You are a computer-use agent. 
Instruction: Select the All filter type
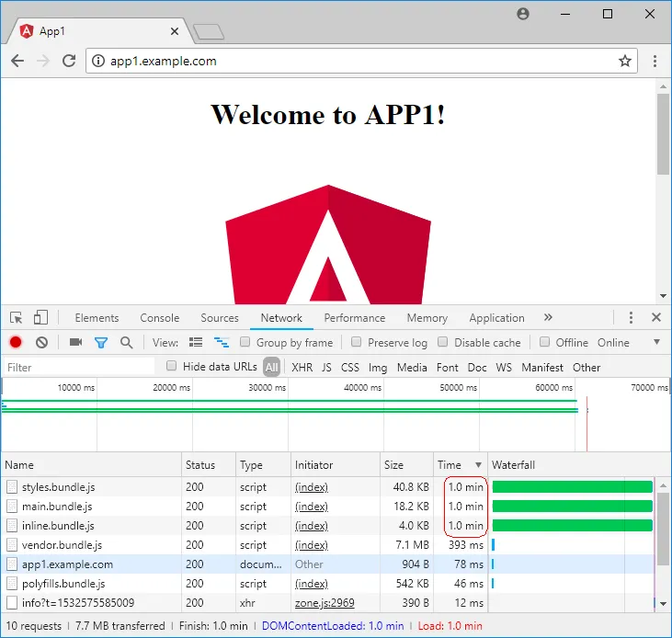(x=272, y=367)
